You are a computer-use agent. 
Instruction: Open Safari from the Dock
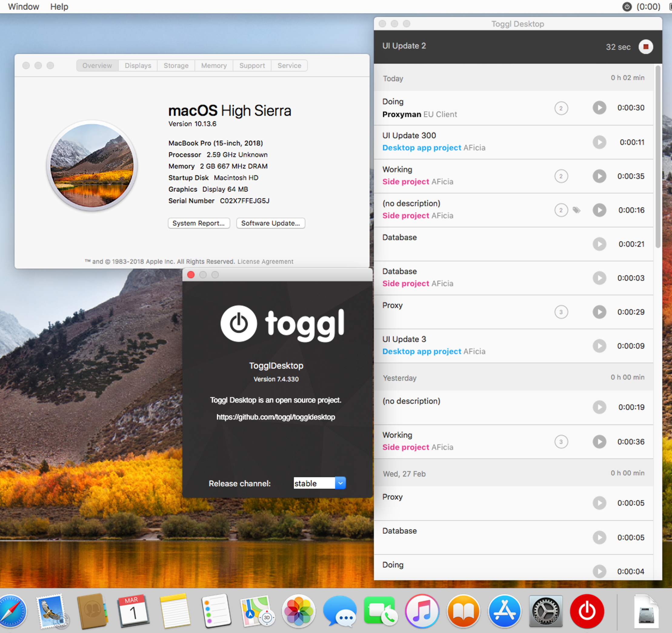tap(12, 612)
